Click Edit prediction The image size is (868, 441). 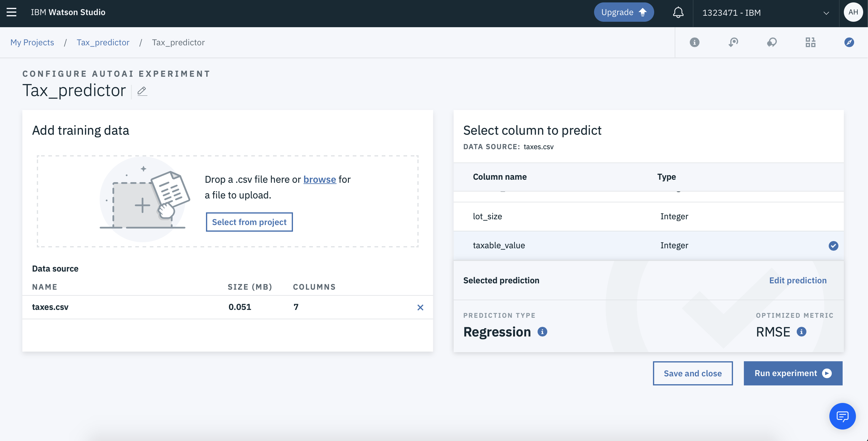point(798,280)
